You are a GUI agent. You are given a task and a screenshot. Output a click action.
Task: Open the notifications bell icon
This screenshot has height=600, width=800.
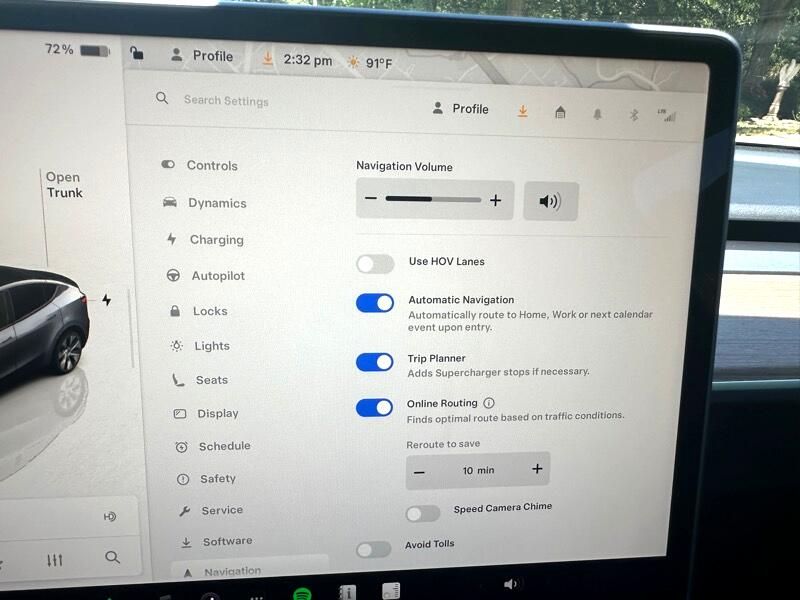coord(597,114)
